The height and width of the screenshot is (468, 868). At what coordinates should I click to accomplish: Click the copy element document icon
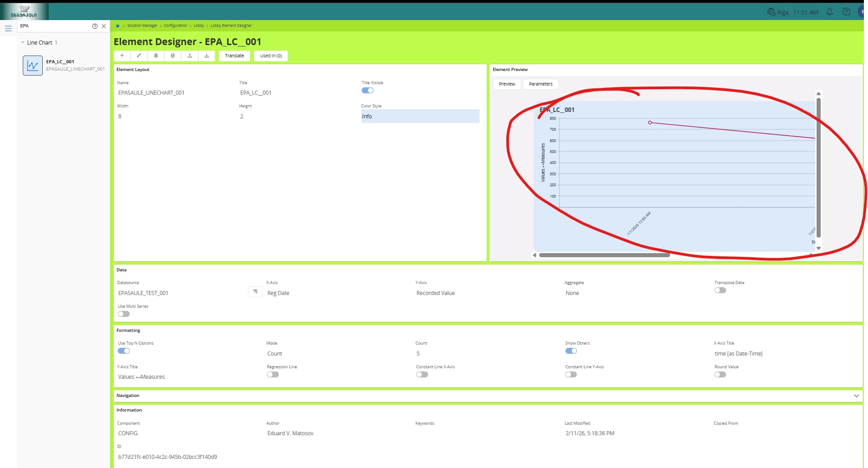click(x=173, y=56)
